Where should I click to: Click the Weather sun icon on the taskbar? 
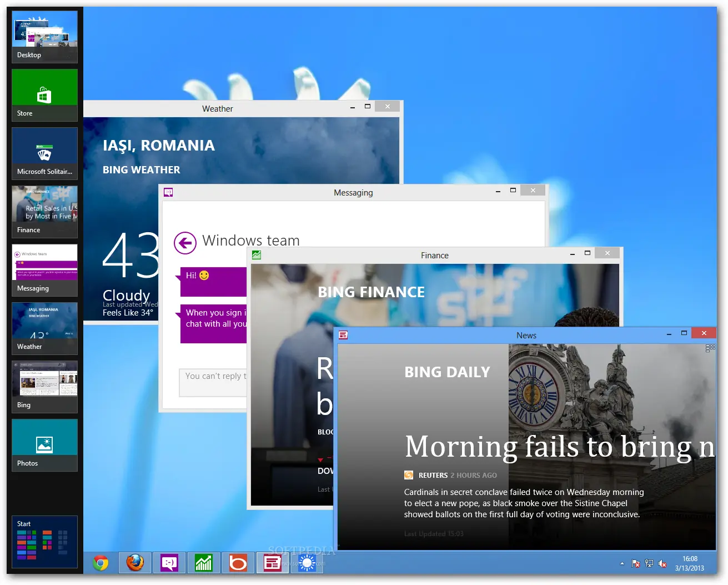click(x=307, y=563)
